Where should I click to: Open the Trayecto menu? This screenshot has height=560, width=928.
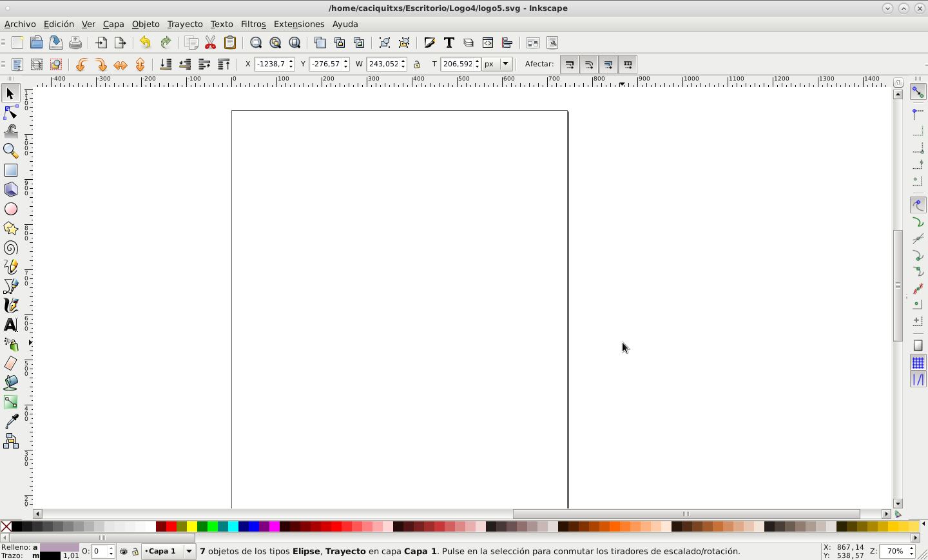185,24
